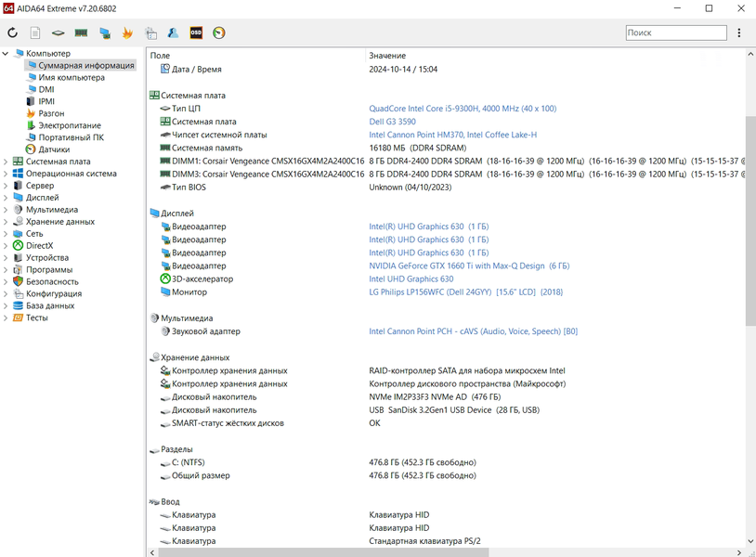Open the DMI tree item
Screen dimensions: 756x557
point(46,89)
